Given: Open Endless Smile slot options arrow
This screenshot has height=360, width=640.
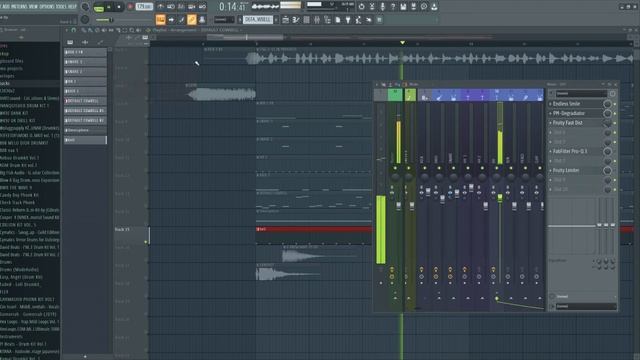Looking at the screenshot, I should coord(550,104).
